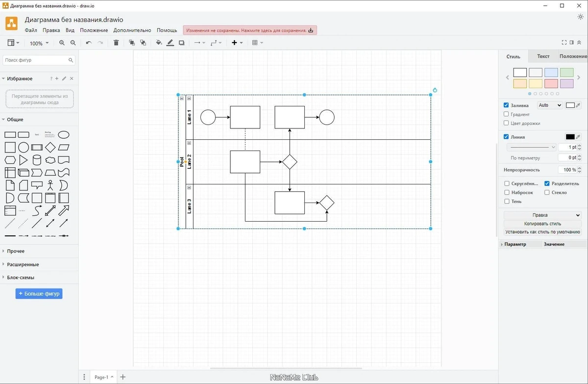Click Установить как стиль по умолчанию

coord(542,232)
